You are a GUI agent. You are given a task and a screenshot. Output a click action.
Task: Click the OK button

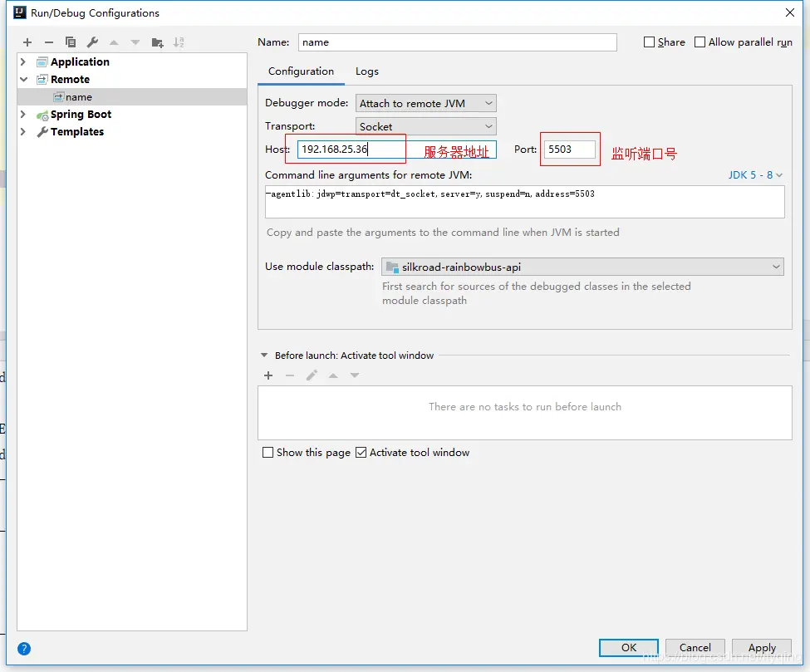(629, 648)
